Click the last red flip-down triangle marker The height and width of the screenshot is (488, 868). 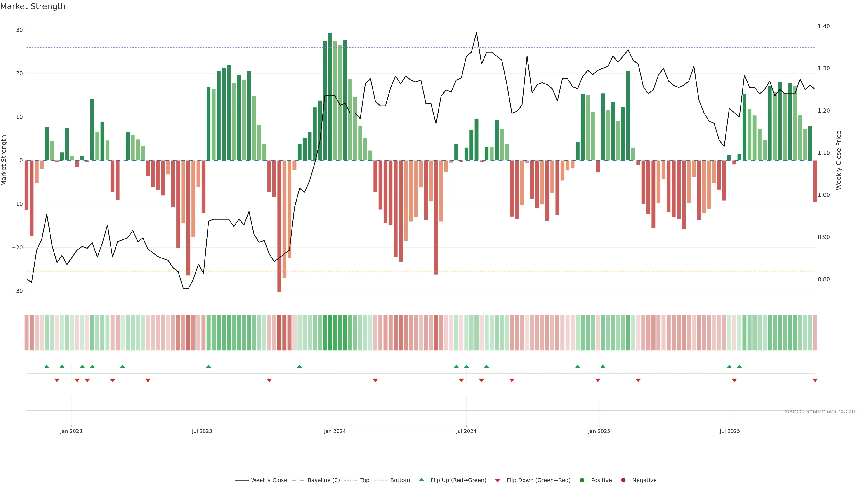(x=815, y=380)
